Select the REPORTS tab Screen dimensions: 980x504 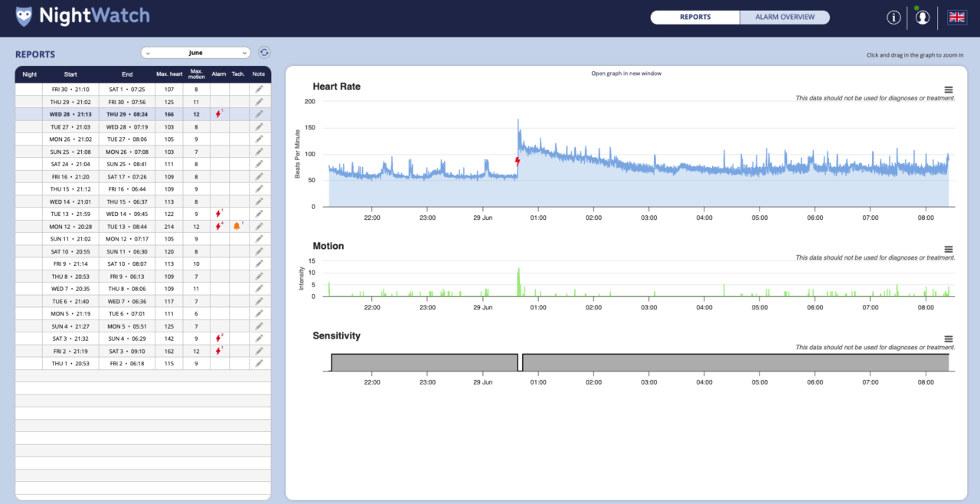[694, 16]
